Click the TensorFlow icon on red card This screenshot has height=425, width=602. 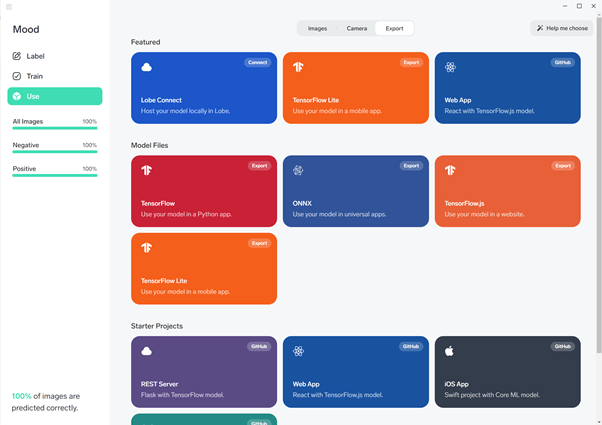(147, 171)
